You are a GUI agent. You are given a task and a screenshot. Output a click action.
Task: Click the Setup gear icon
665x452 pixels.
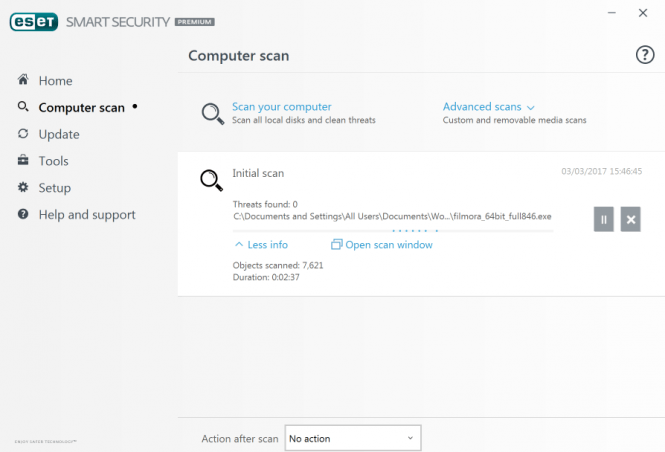pyautogui.click(x=23, y=187)
